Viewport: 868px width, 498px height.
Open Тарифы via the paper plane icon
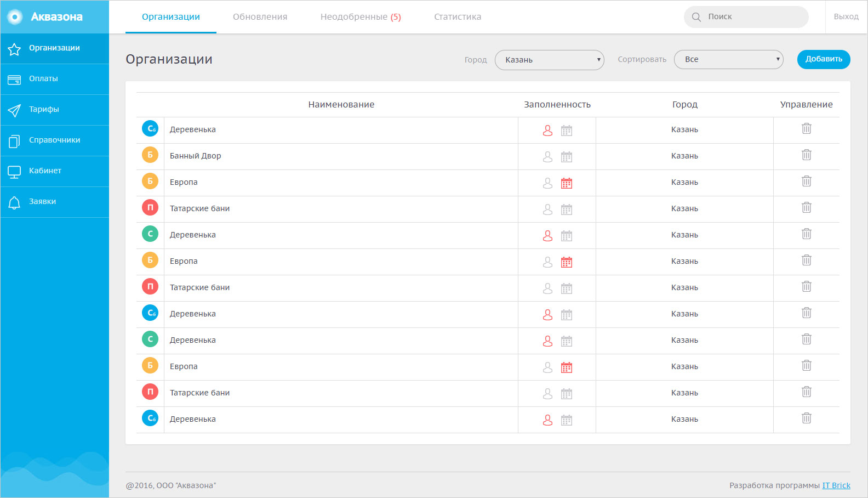(14, 111)
